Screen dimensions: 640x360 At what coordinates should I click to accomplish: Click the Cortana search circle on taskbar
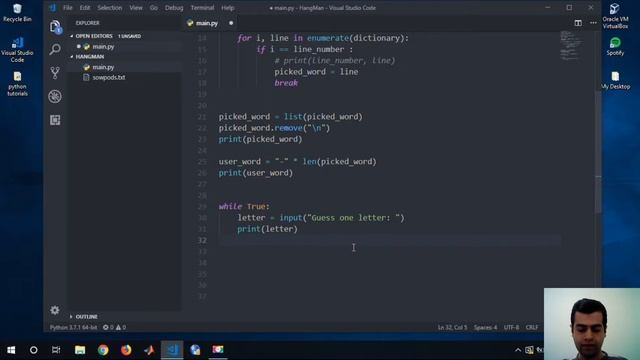[x=33, y=350]
